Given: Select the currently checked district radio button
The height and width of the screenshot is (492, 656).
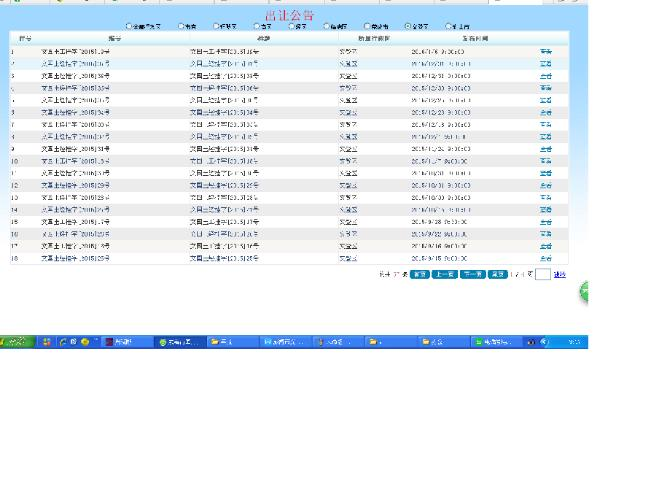Looking at the screenshot, I should (x=408, y=26).
